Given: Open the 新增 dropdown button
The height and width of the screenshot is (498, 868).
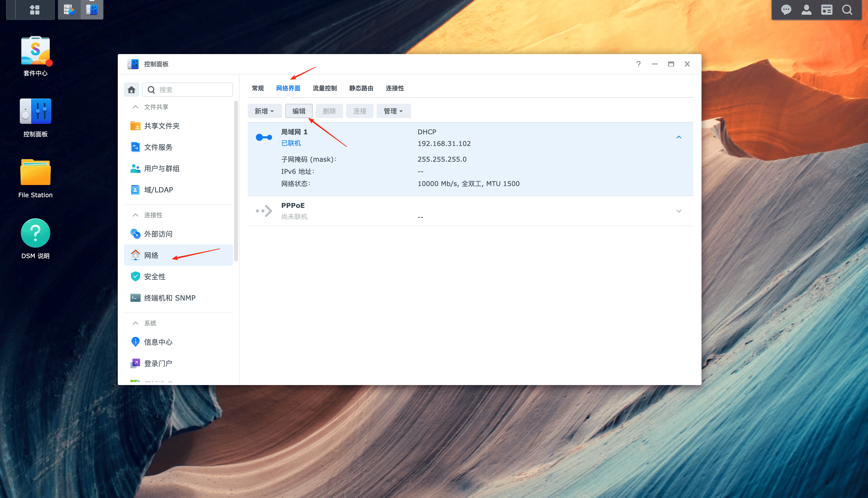Looking at the screenshot, I should click(264, 111).
